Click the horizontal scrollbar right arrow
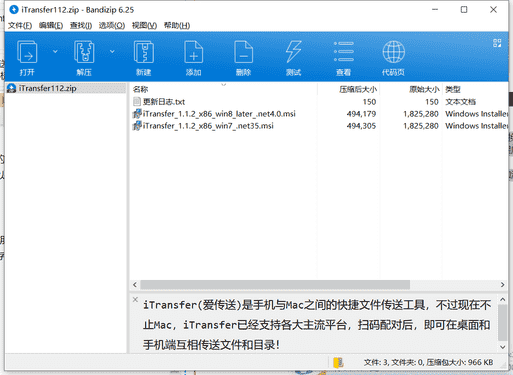This screenshot has width=513, height=375. 502,285
